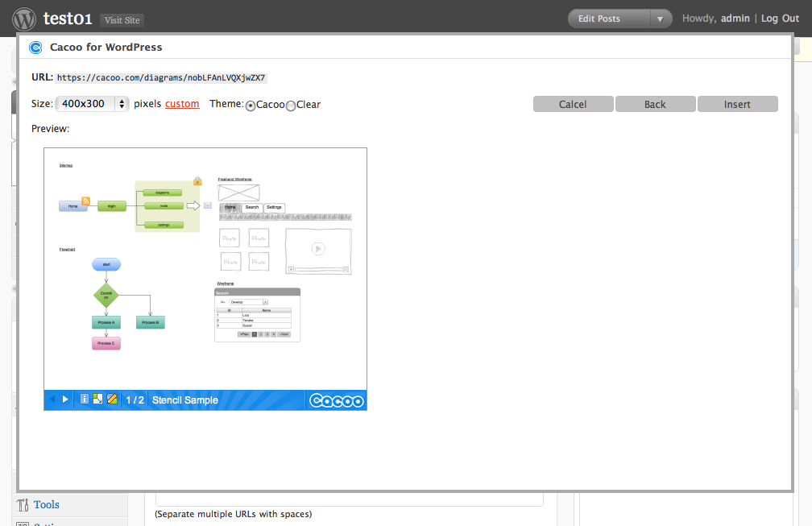Select the Clear theme radio button

tap(291, 106)
